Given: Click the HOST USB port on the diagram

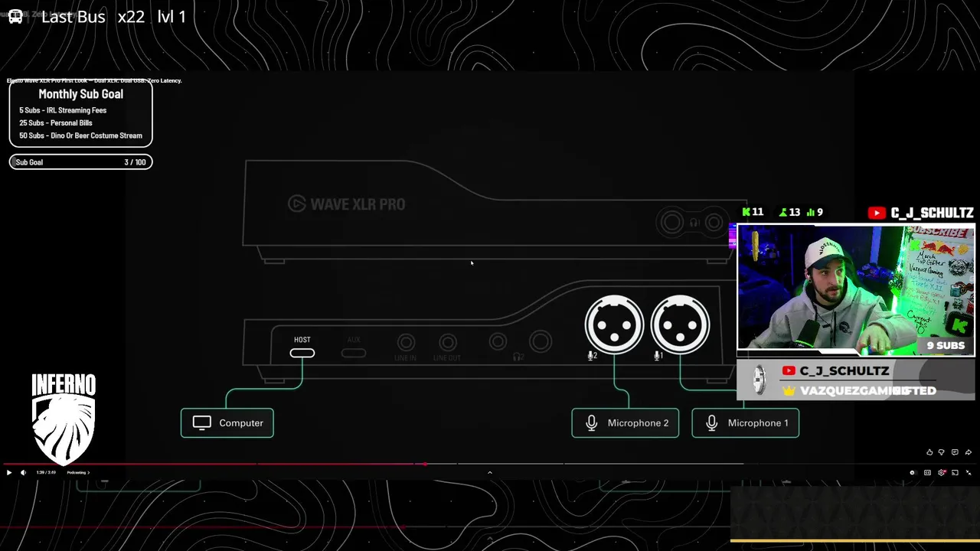Looking at the screenshot, I should click(x=302, y=353).
